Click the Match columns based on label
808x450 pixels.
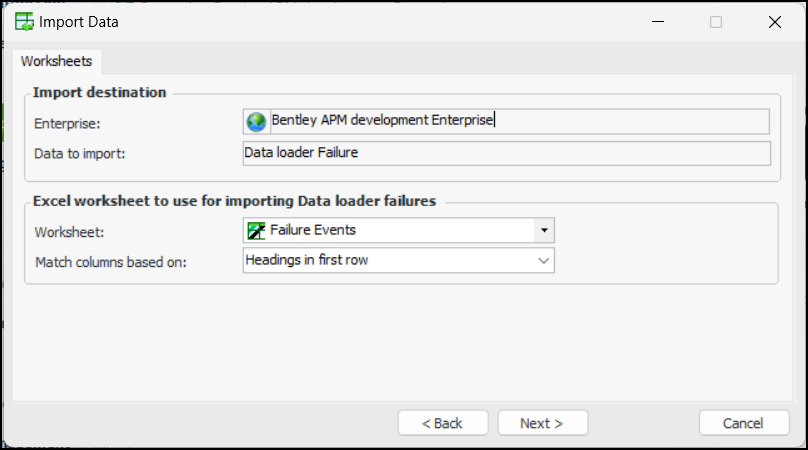(111, 262)
